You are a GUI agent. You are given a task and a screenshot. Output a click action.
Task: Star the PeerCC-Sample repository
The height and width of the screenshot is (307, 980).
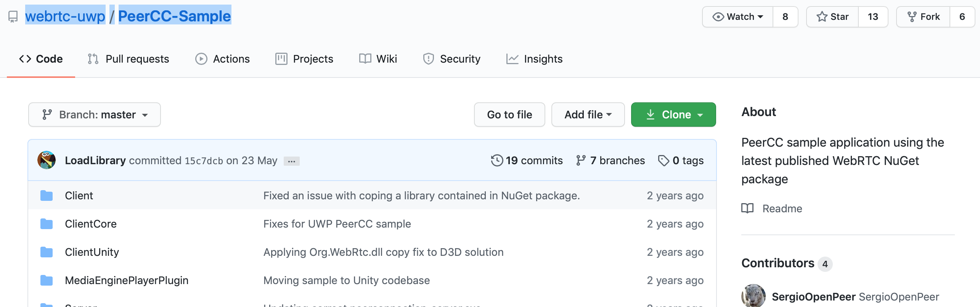pos(832,17)
